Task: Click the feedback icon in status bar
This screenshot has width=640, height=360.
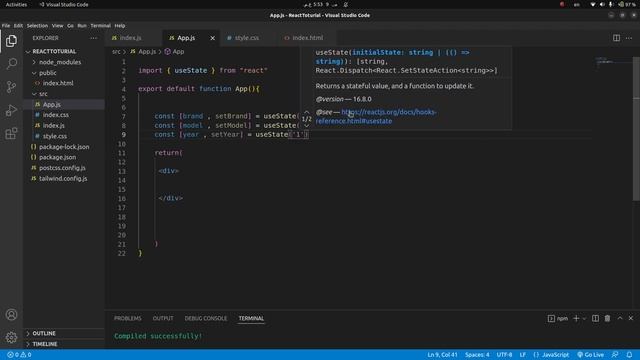Action: [615, 355]
